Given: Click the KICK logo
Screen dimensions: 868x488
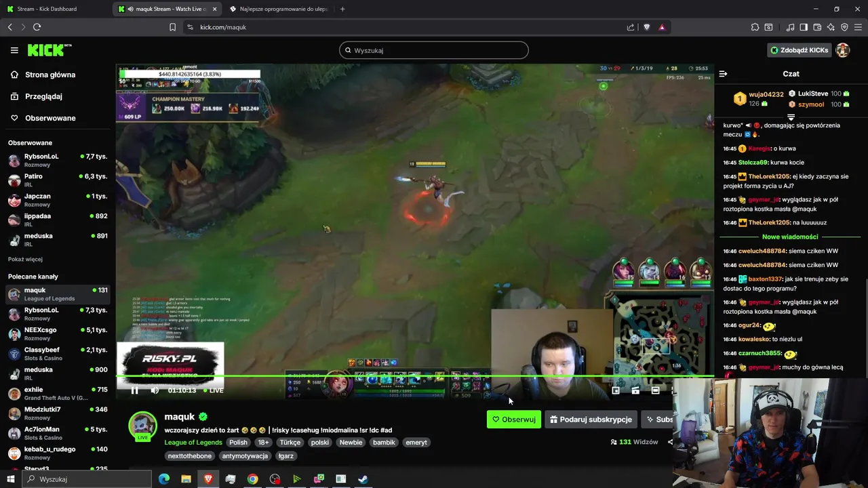Looking at the screenshot, I should click(49, 50).
